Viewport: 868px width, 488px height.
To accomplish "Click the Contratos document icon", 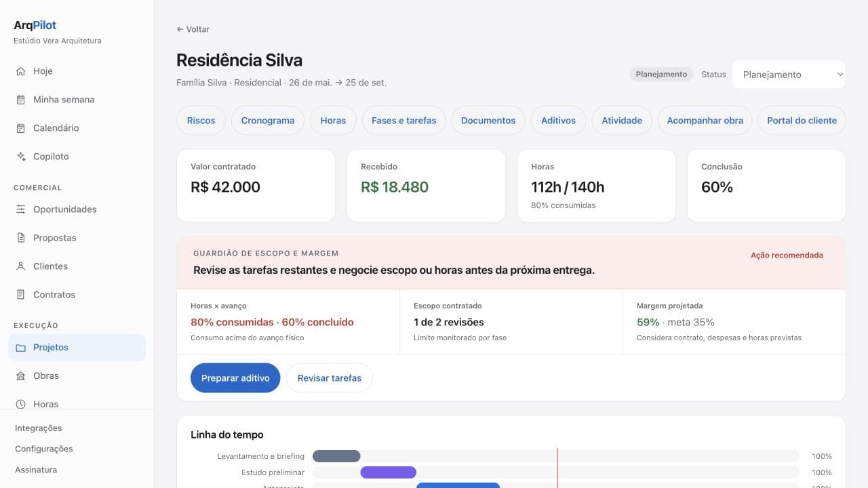I will click(x=20, y=295).
